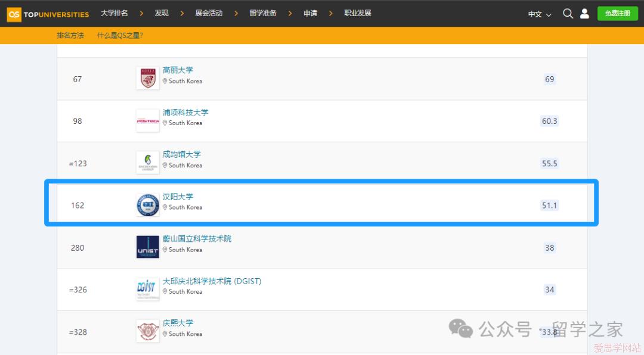Click South Korea location under 汉阳大学
The width and height of the screenshot is (644, 355).
pos(183,207)
